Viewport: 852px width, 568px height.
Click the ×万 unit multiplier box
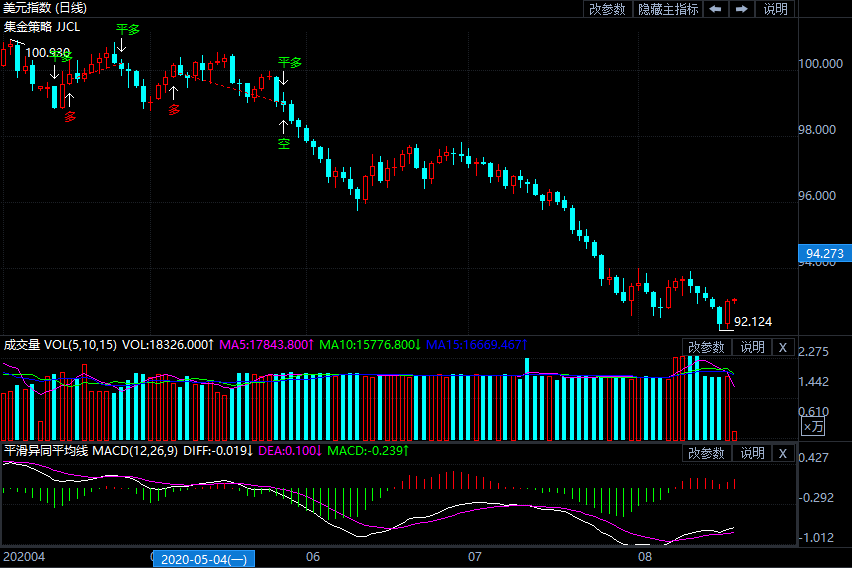(x=813, y=427)
